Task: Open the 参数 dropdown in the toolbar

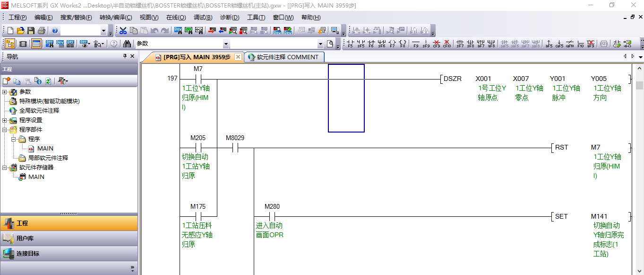Action: pyautogui.click(x=226, y=44)
